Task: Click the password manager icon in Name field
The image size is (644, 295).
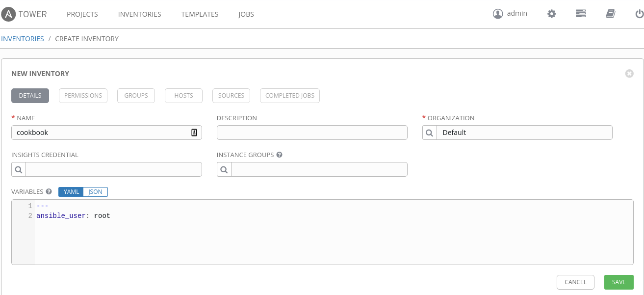Action: (x=194, y=133)
